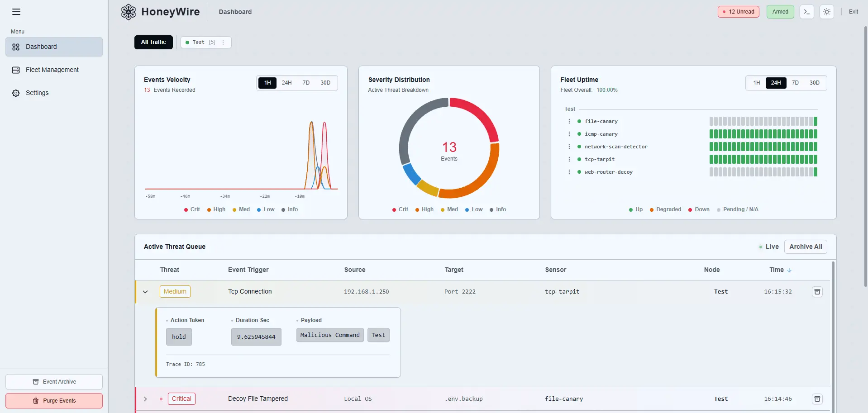Click the .env.backup target cell
868x413 pixels.
click(464, 399)
